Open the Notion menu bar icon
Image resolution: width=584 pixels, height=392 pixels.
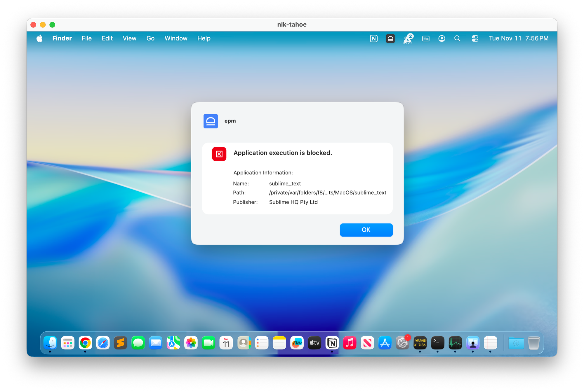[x=374, y=38]
